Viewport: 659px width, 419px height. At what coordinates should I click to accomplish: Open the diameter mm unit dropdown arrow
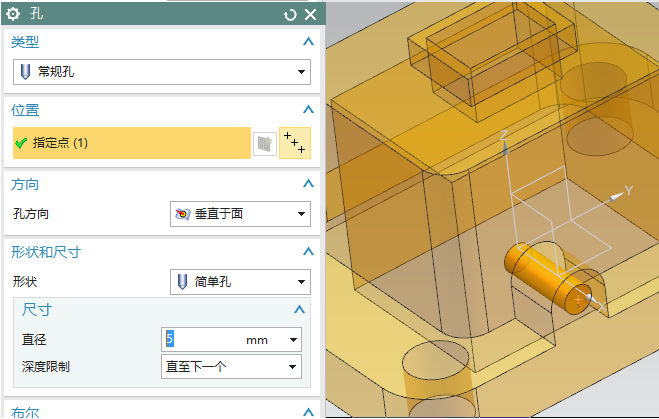[x=293, y=340]
